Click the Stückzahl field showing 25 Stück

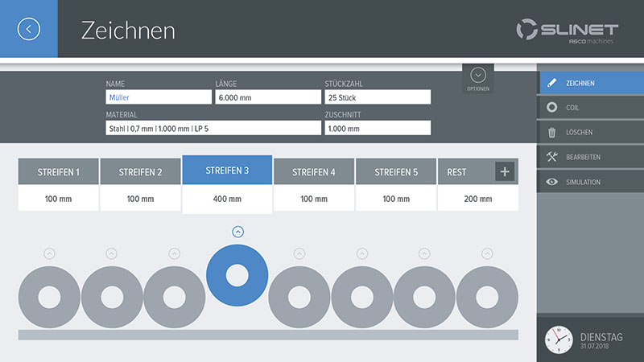click(x=378, y=97)
